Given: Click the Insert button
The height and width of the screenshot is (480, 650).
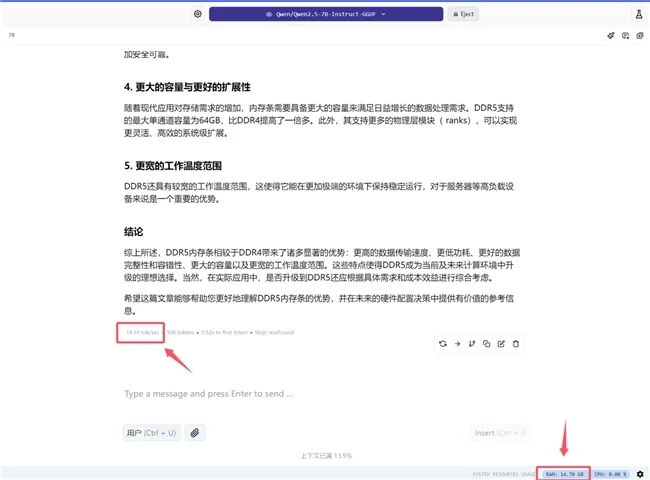Looking at the screenshot, I should point(500,433).
